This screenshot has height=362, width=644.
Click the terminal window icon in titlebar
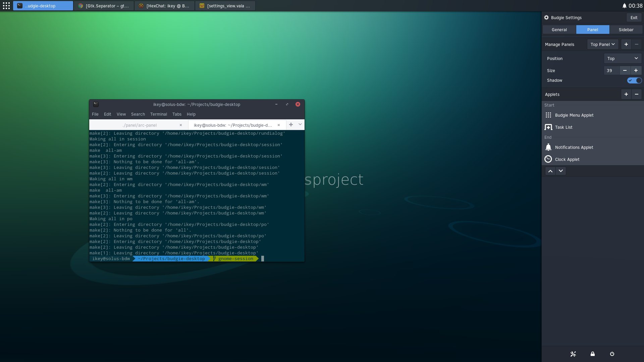pyautogui.click(x=96, y=104)
